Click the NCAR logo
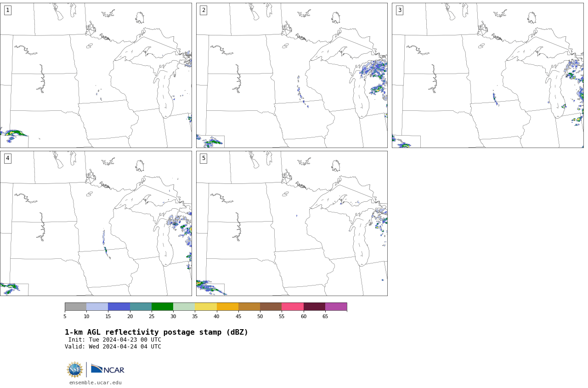Screen dimensions: 588x388 107,369
